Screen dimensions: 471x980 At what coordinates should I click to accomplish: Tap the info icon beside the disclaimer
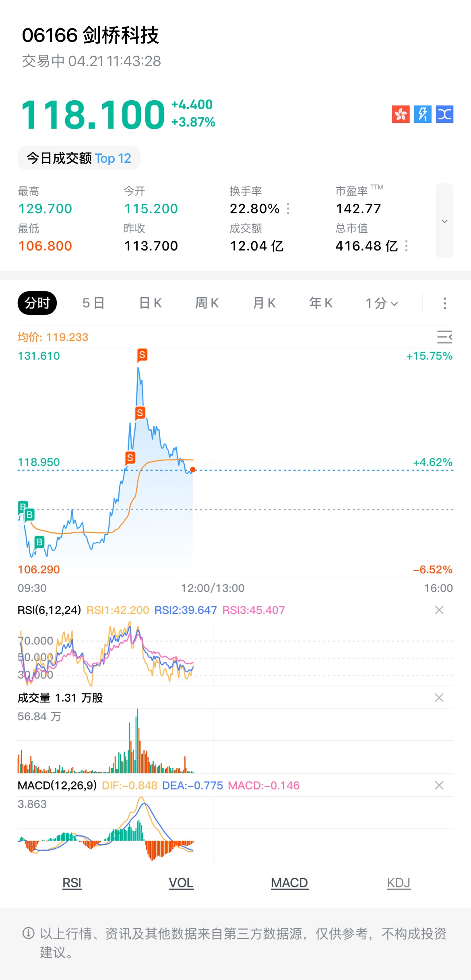[x=28, y=933]
